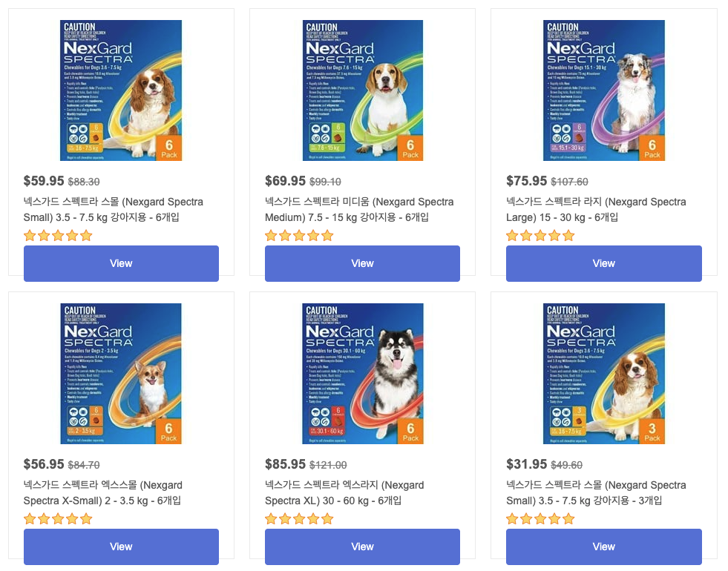Open the Nexgard Spectra Medium title link
The image size is (728, 571).
(359, 209)
